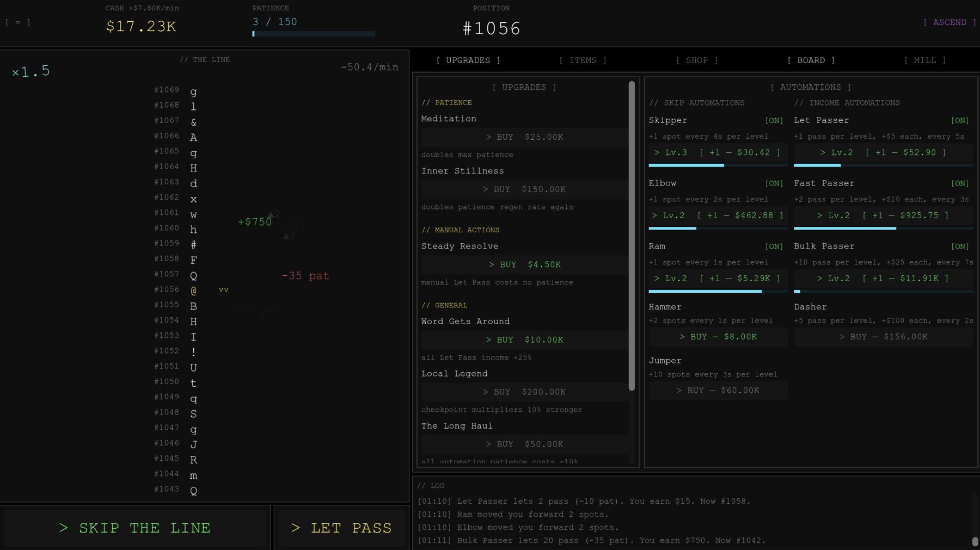Upgrade Ram level for $5.29K
The width and height of the screenshot is (980, 550).
[718, 279]
